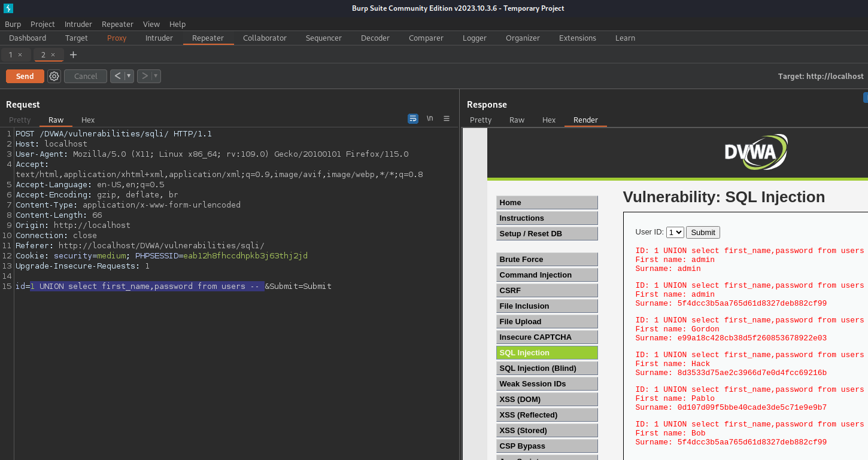Select the Request Pretty view tab
Viewport: 868px width, 460px height.
click(20, 120)
